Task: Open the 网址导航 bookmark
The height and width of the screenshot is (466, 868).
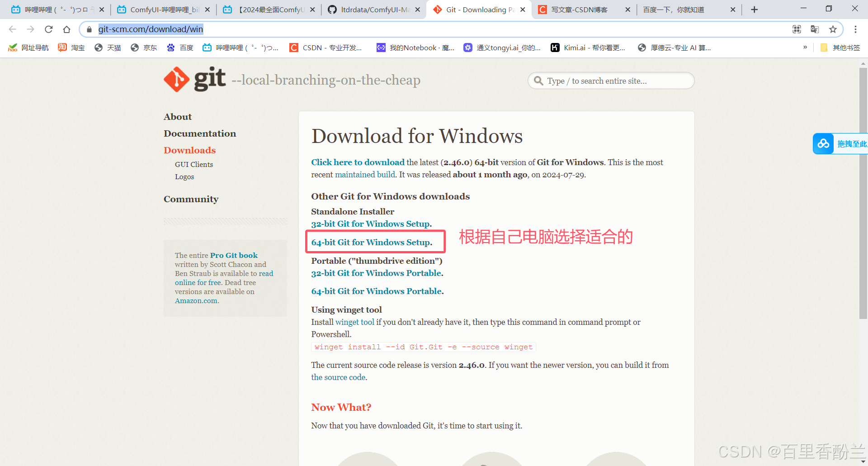Action: coord(28,48)
